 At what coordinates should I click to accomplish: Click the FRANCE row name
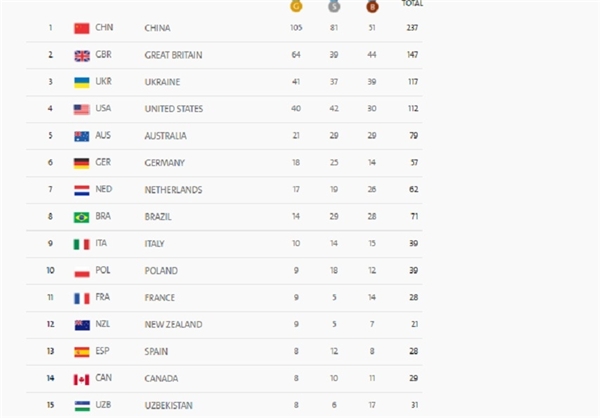[160, 297]
